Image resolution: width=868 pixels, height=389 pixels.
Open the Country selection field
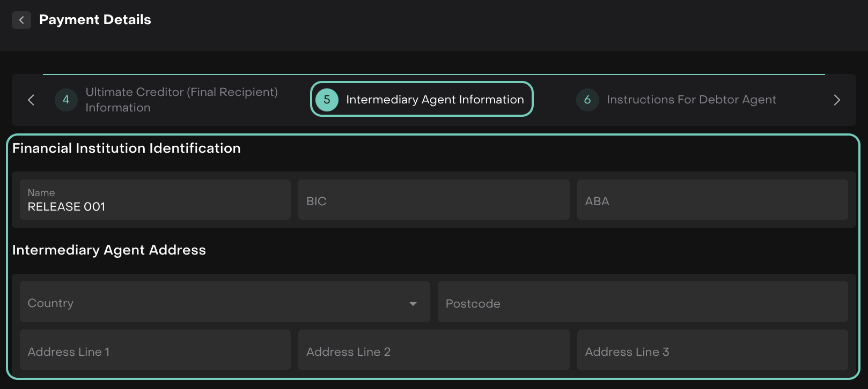tap(215, 302)
